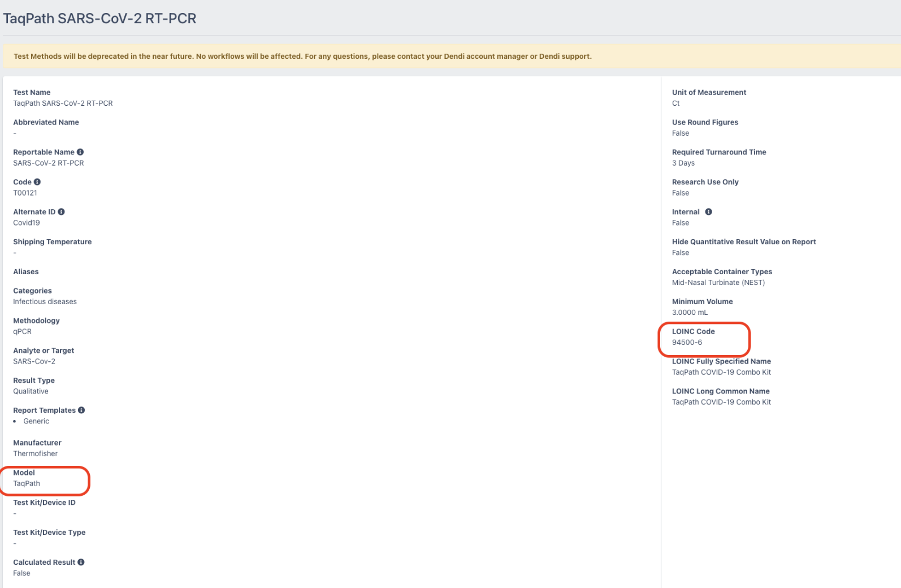Viewport: 901px width, 588px height.
Task: Click the 3 Days turnaround time value
Action: click(683, 163)
